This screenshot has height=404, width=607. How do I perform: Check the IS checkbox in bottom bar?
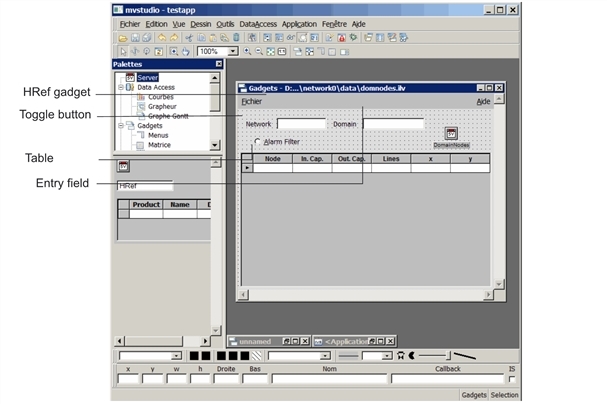point(513,380)
